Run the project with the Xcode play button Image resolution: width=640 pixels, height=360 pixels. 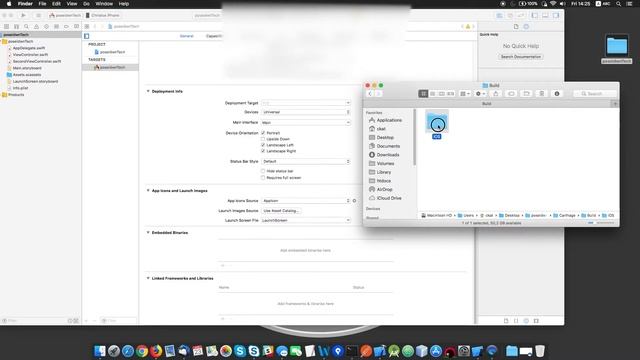[23, 16]
